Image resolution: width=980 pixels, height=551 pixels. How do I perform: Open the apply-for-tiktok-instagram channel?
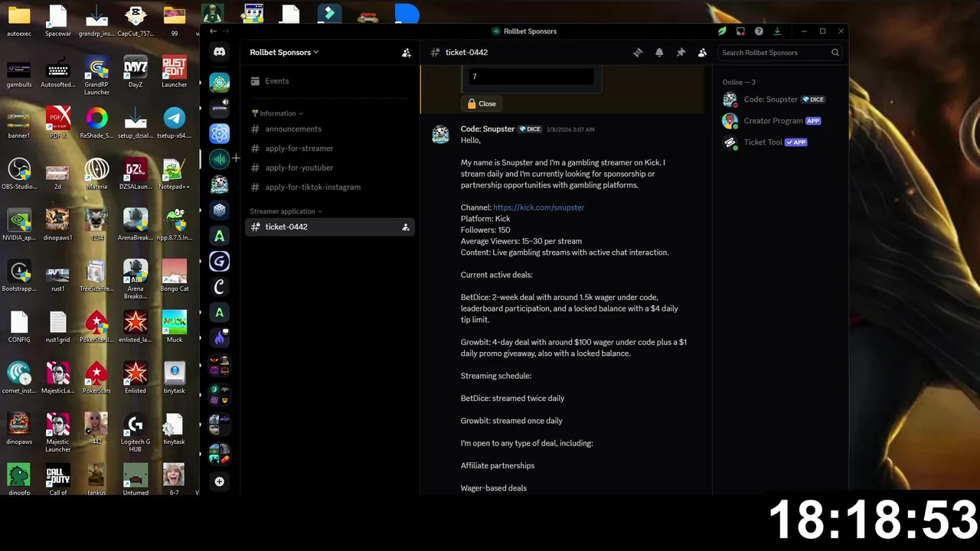pos(330,187)
